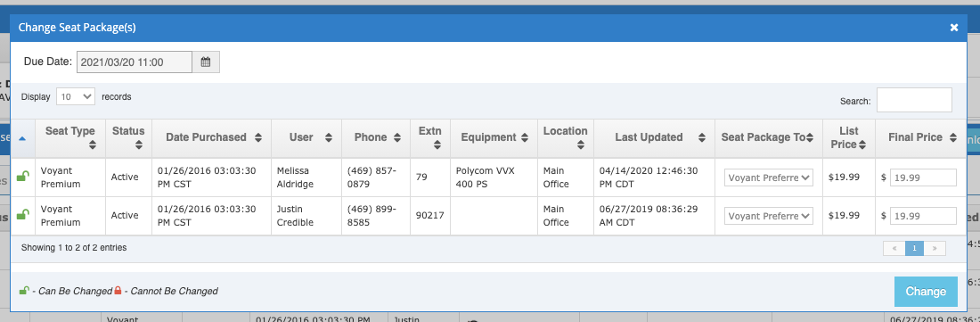Sort by the Final Price column arrows
Screen dimensions: 980x322
952,137
